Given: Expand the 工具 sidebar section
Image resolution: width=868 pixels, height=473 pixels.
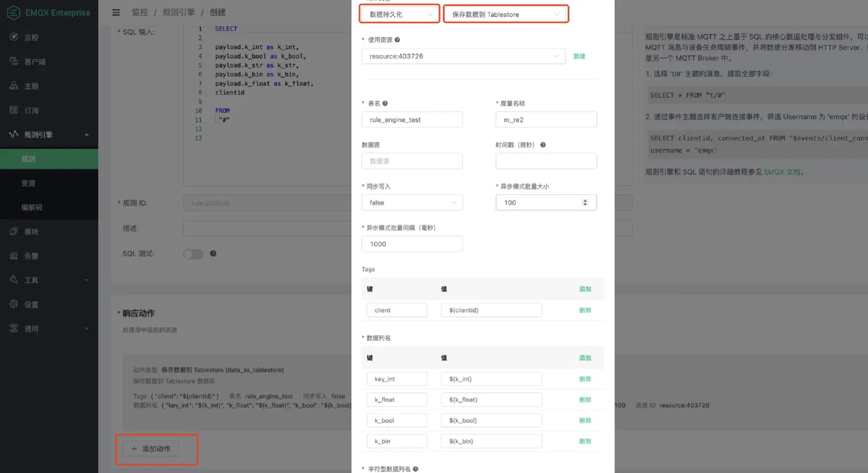Looking at the screenshot, I should (x=49, y=280).
